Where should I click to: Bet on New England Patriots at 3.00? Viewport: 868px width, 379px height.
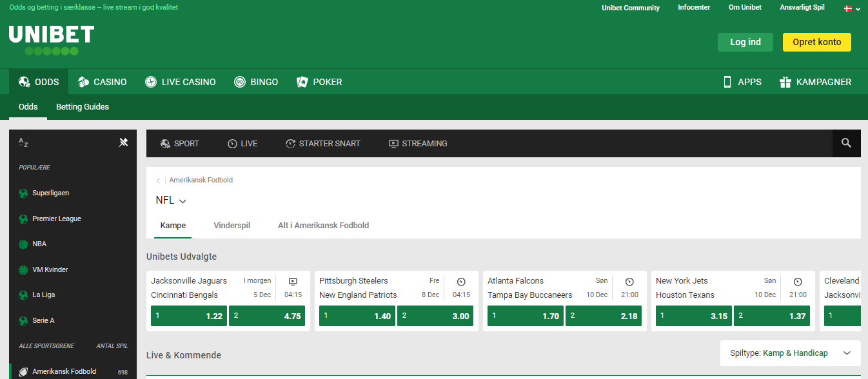tap(435, 316)
